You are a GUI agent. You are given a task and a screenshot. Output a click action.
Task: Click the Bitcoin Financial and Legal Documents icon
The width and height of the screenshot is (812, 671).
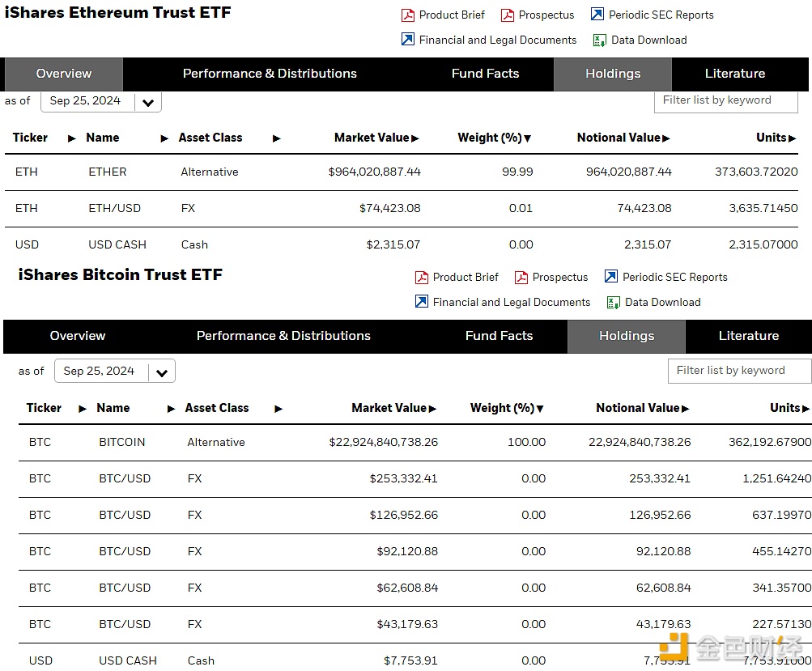[422, 301]
